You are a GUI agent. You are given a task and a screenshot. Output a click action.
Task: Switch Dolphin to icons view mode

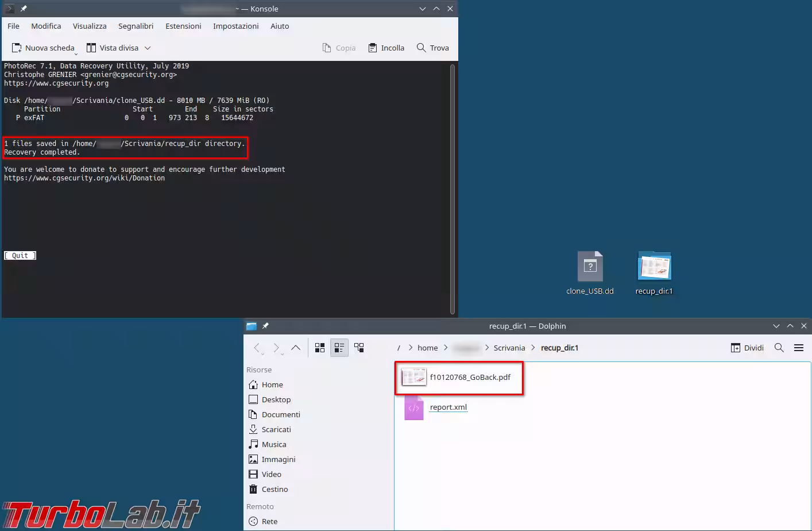point(320,348)
